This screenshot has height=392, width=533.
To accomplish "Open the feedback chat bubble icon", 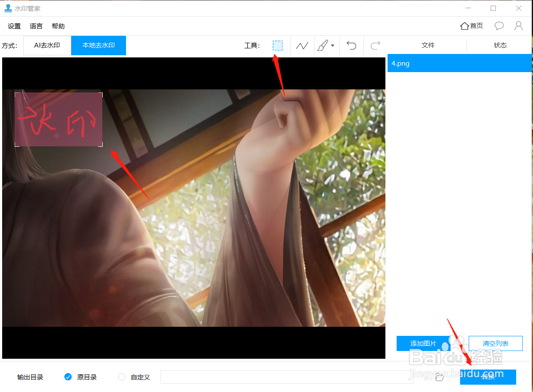I will [499, 26].
